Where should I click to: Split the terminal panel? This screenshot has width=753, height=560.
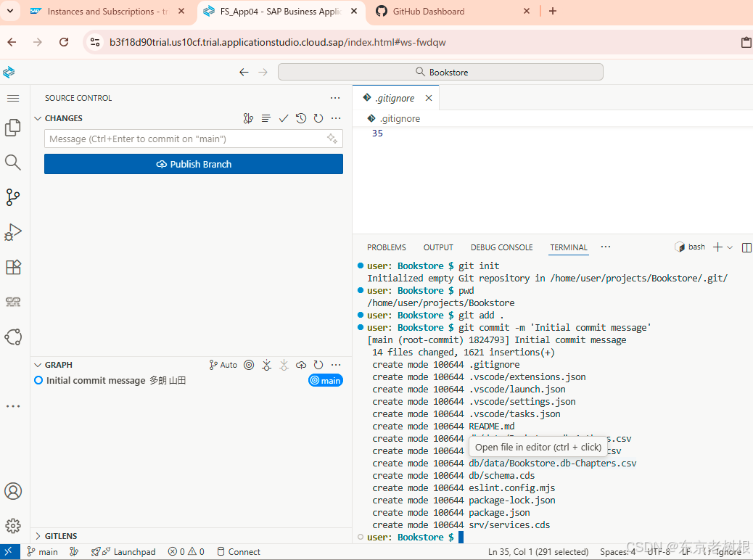tap(746, 247)
